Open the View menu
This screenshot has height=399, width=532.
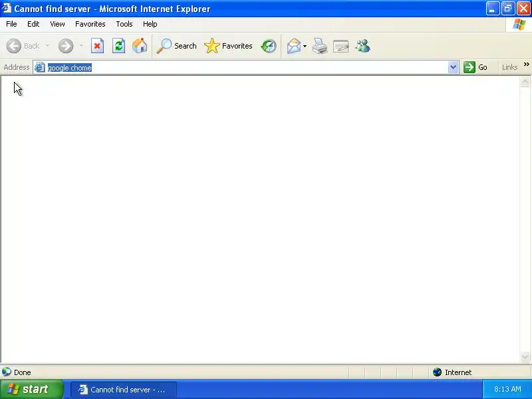57,24
